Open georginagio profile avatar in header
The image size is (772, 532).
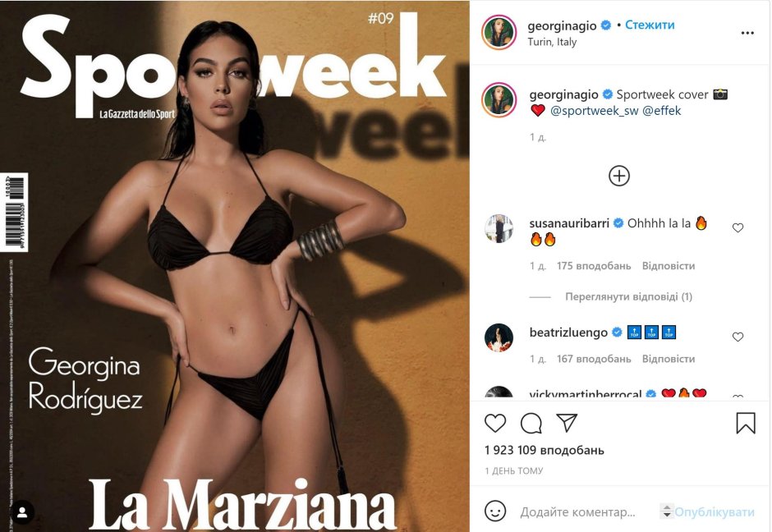tap(499, 33)
